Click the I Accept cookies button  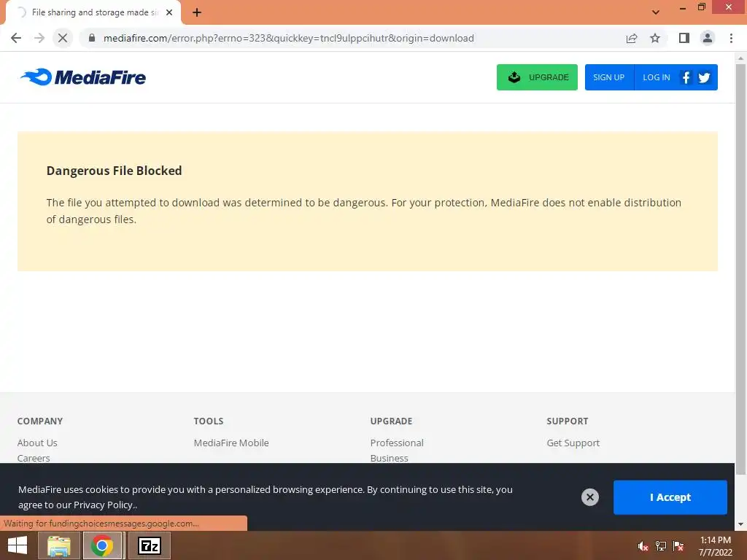[670, 497]
